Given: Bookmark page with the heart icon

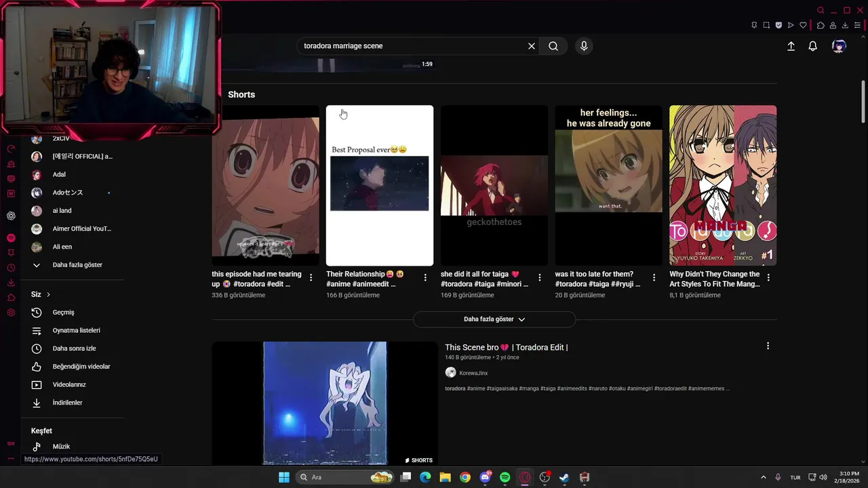Looking at the screenshot, I should point(803,25).
